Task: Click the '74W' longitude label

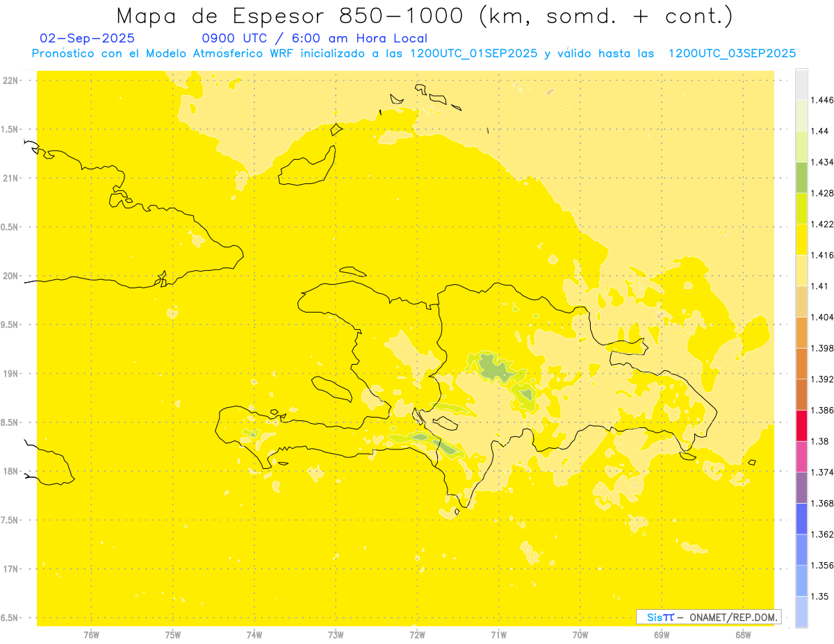Action: click(x=254, y=635)
